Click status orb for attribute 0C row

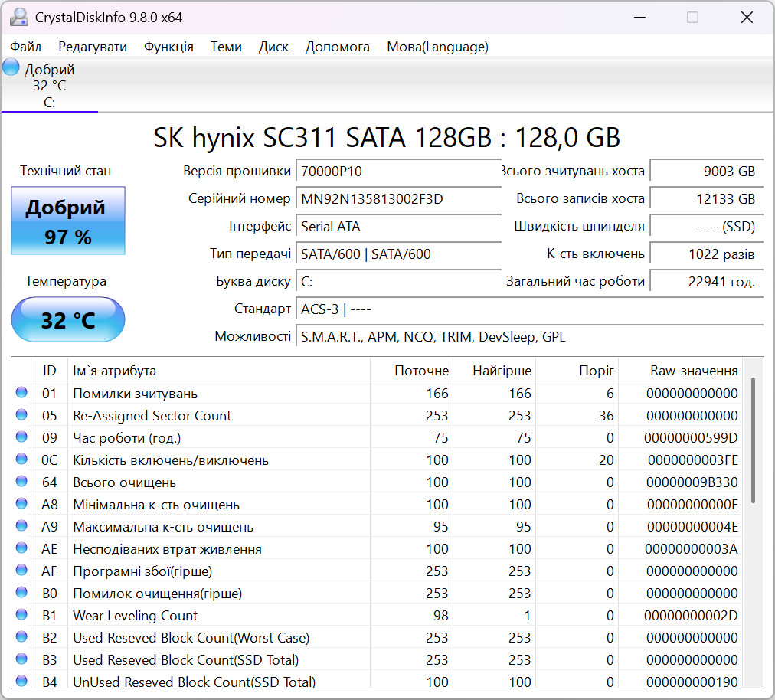(x=21, y=460)
